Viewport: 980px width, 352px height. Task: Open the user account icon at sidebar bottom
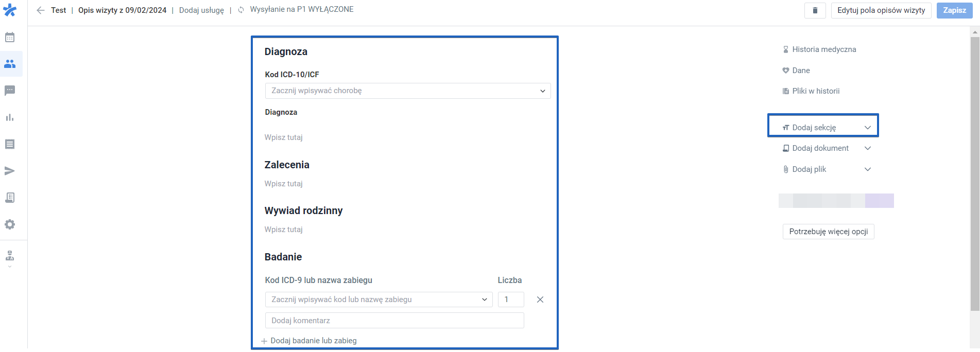click(10, 256)
